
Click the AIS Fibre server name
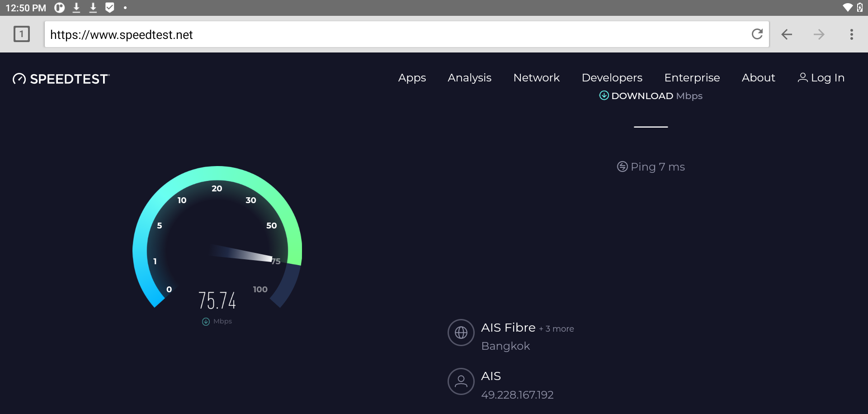[508, 328]
